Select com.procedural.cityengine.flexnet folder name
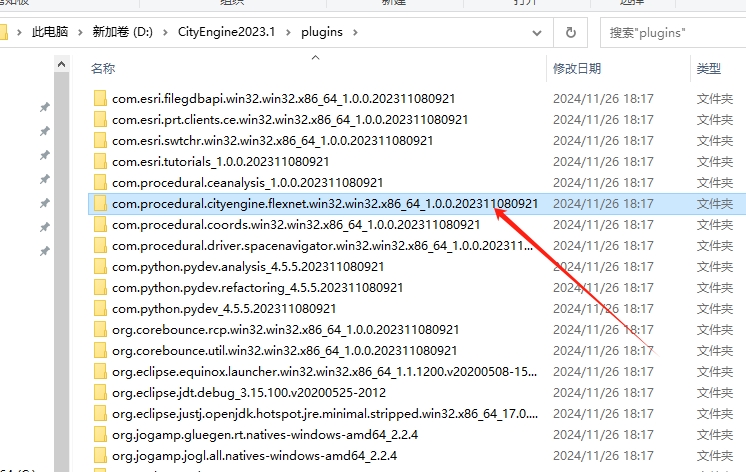 coord(325,204)
